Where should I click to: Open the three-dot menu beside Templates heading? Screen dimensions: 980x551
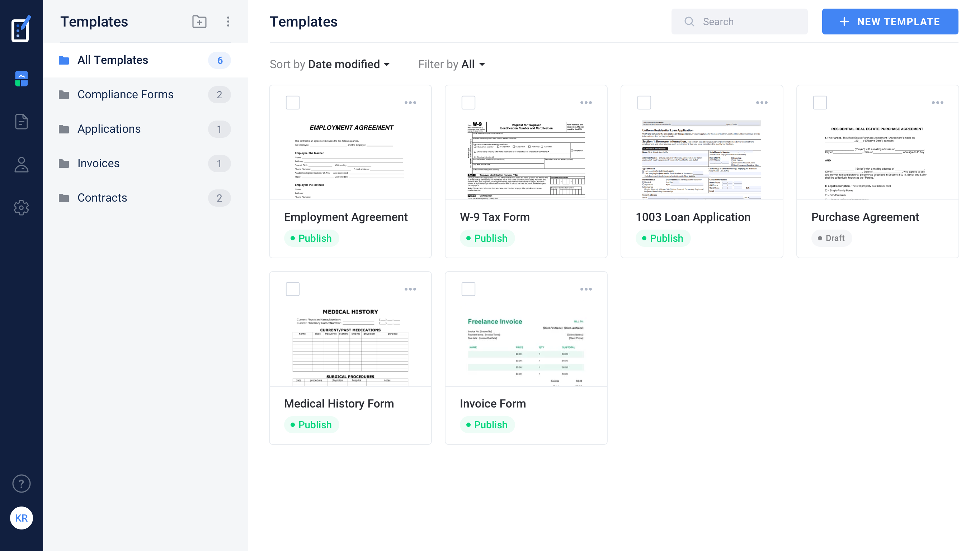tap(228, 22)
